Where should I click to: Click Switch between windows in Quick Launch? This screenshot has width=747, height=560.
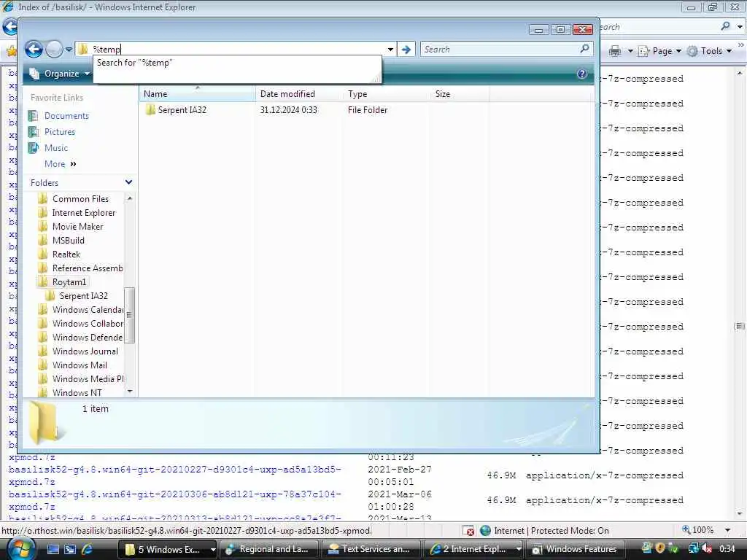click(x=70, y=549)
